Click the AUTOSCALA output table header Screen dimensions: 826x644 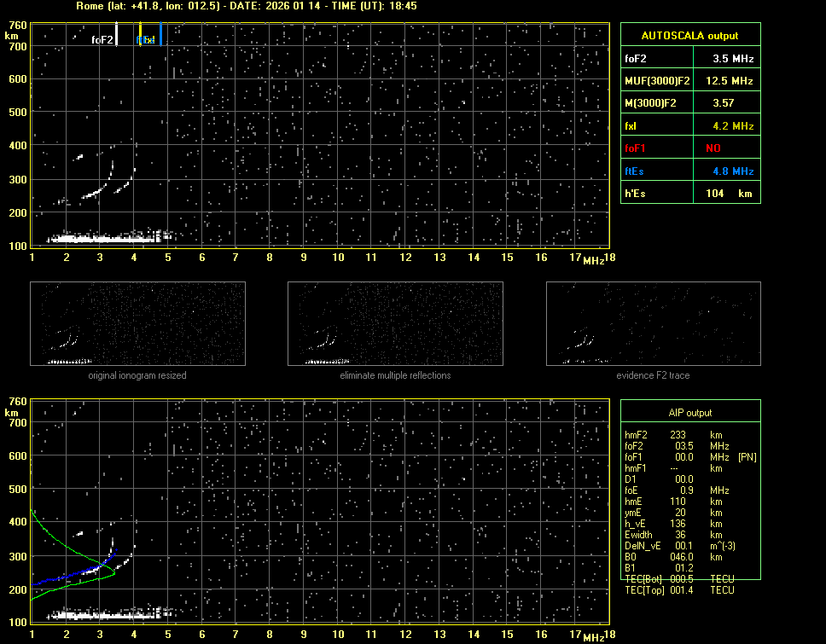(689, 36)
